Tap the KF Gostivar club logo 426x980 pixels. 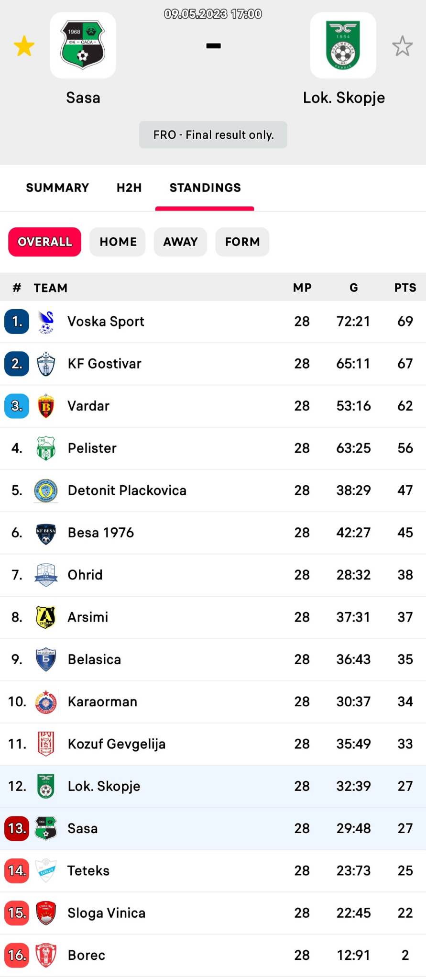point(46,364)
